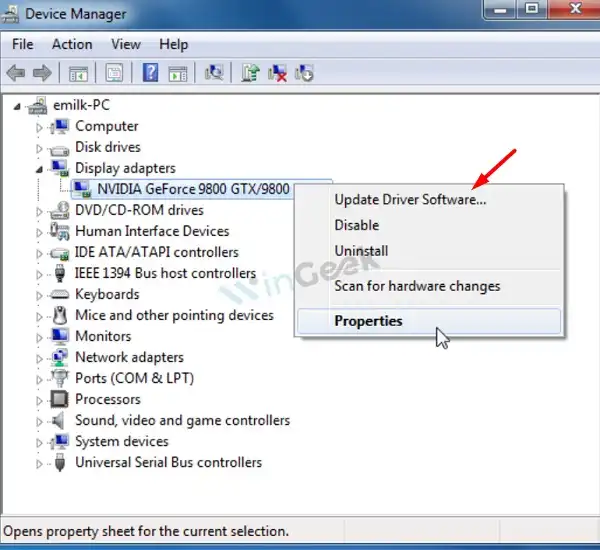The image size is (600, 550).
Task: Click the Disk drives category icon
Action: 60,149
